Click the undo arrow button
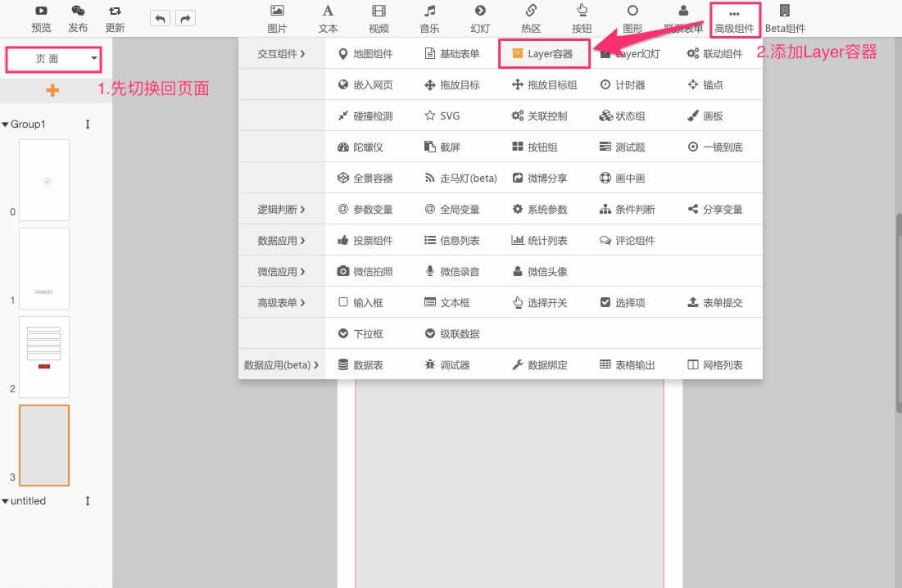 click(160, 18)
